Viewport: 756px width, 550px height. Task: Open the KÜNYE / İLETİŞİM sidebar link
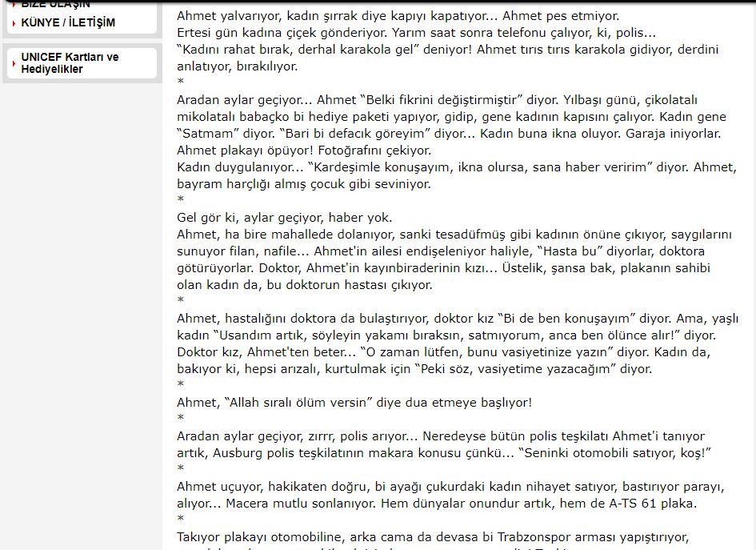pyautogui.click(x=68, y=22)
